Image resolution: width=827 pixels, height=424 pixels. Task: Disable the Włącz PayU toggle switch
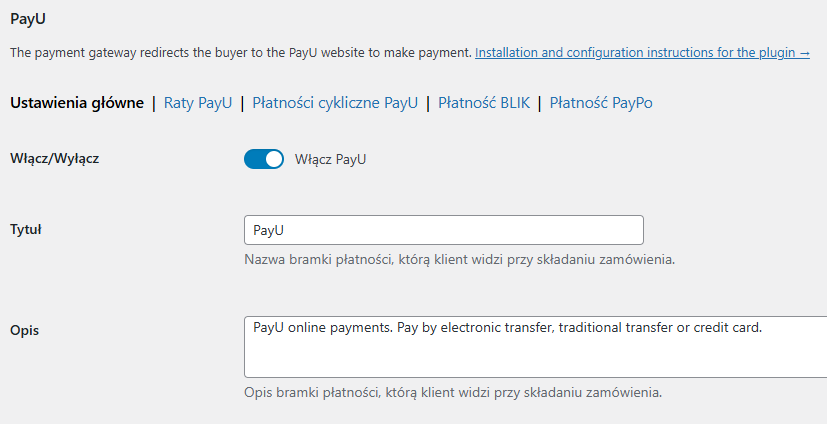click(264, 159)
